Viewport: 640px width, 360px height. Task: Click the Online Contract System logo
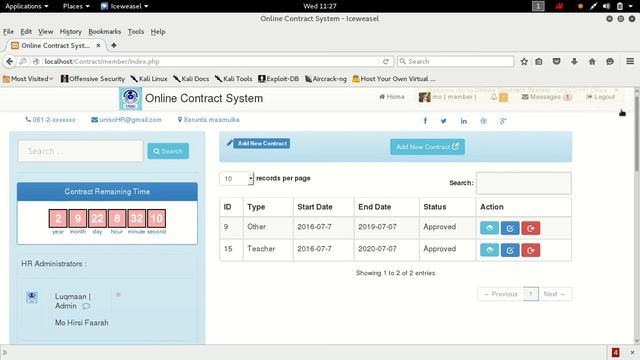pos(131,98)
